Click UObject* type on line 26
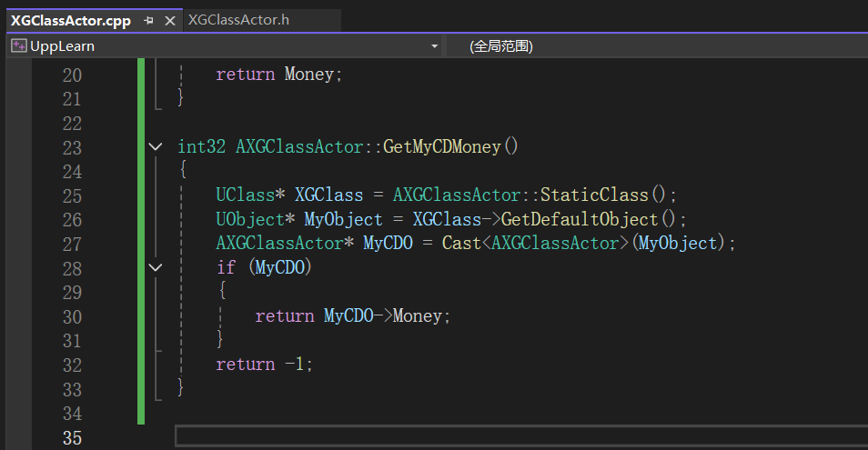 [255, 219]
